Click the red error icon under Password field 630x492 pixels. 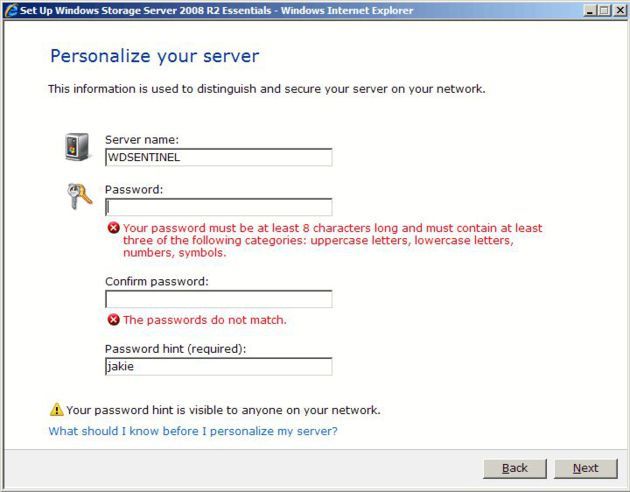[114, 228]
